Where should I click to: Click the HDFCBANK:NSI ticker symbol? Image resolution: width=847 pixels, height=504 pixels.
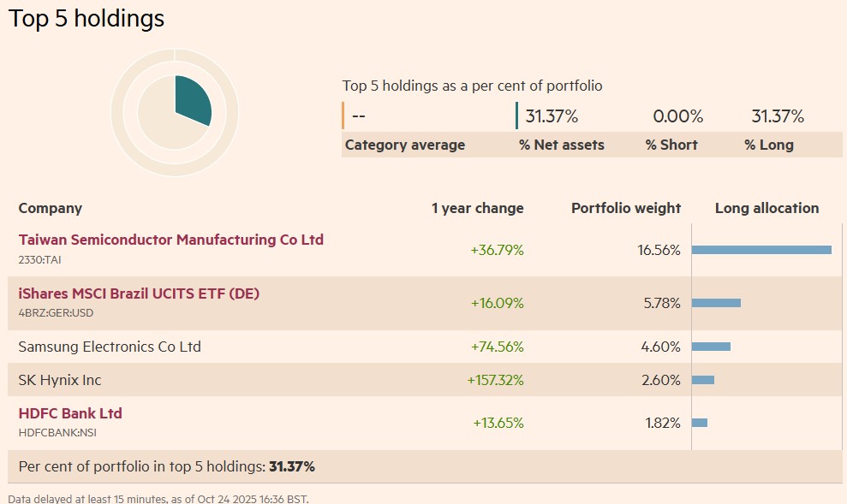coord(57,432)
